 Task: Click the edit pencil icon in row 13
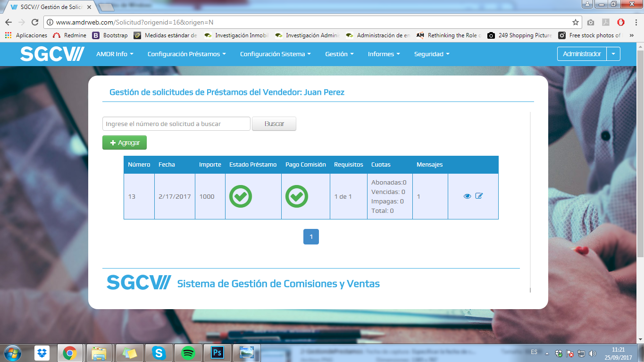(479, 196)
